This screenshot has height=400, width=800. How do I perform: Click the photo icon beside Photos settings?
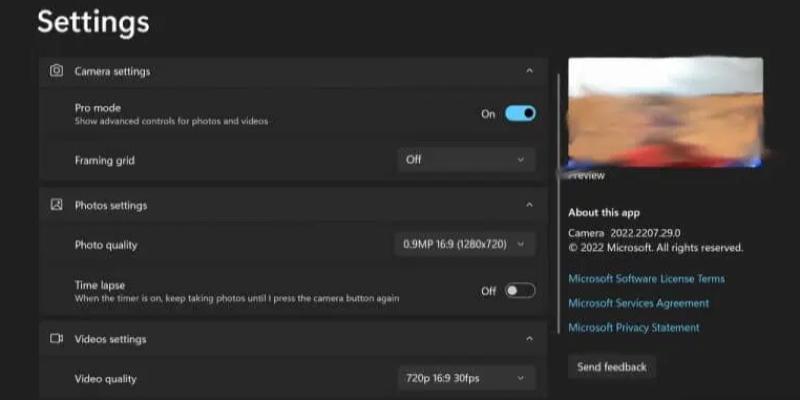(56, 205)
